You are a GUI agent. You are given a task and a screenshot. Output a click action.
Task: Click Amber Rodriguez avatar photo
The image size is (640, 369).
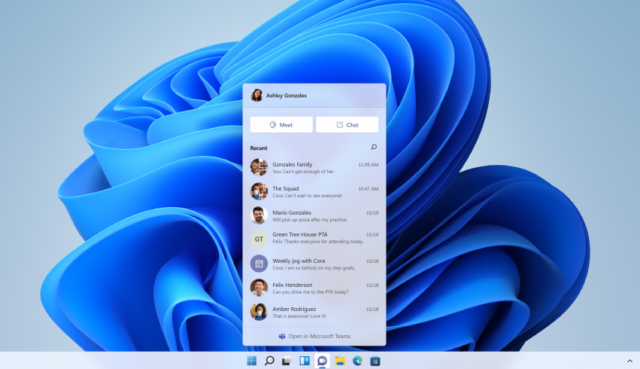pos(259,312)
